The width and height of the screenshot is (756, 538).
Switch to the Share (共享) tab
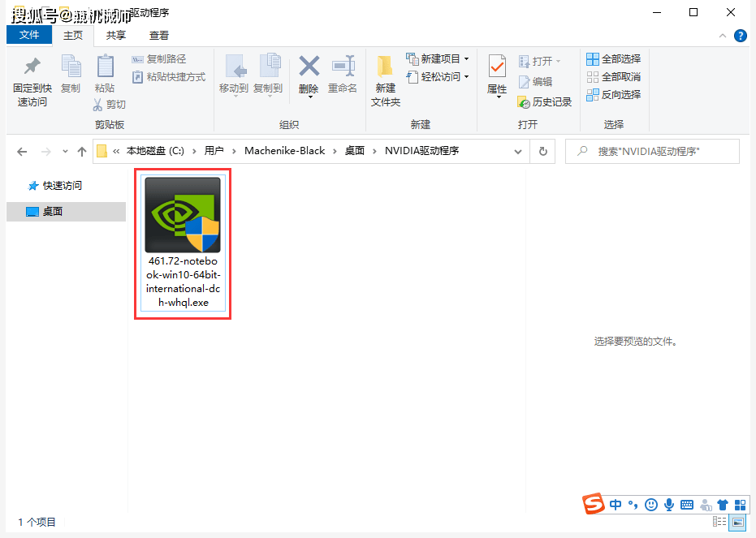click(x=115, y=35)
